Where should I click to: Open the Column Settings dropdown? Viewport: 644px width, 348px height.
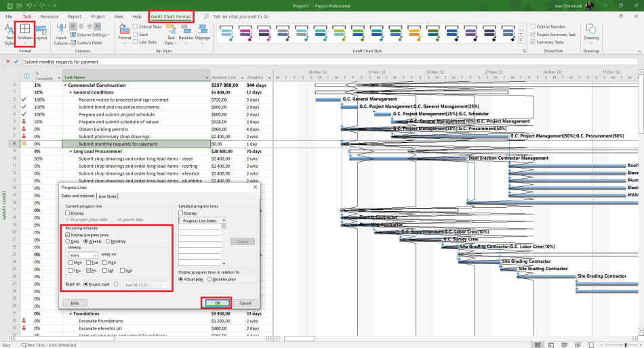tap(89, 35)
